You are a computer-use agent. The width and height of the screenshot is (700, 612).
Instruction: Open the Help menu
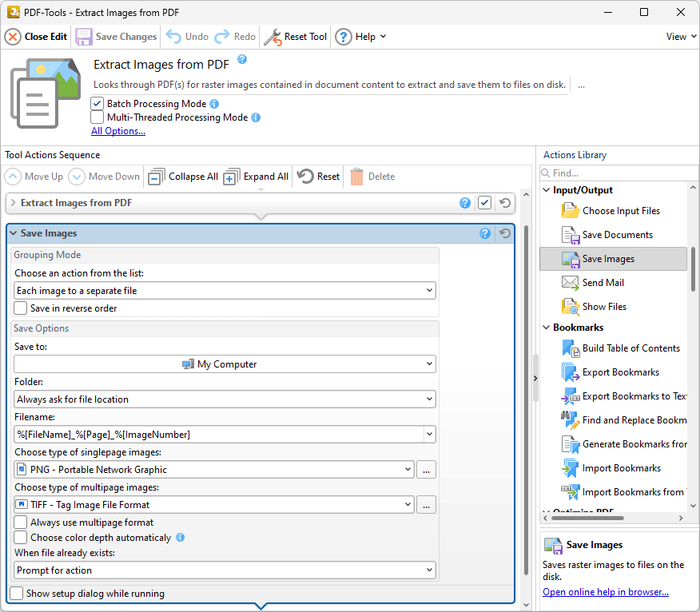click(x=360, y=37)
